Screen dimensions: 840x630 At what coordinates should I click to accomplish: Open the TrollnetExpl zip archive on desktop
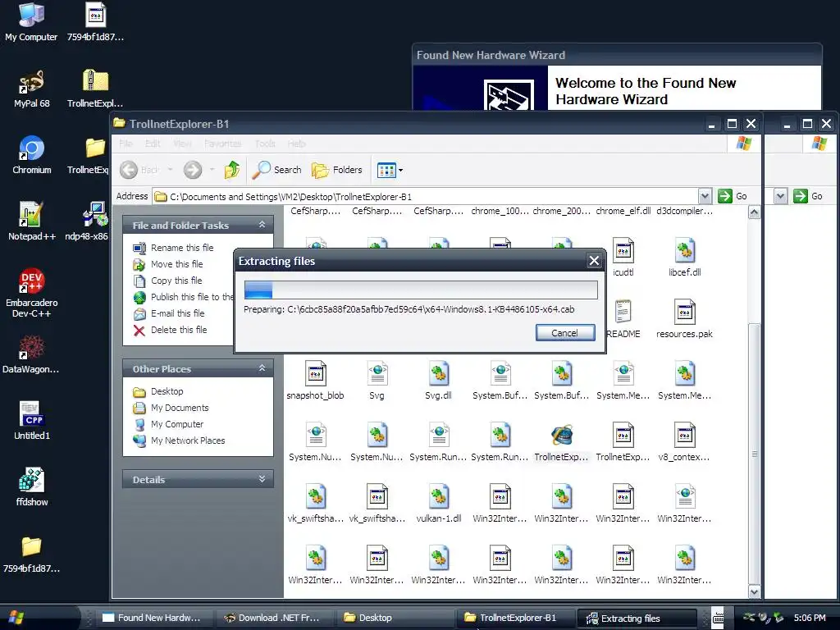point(95,89)
